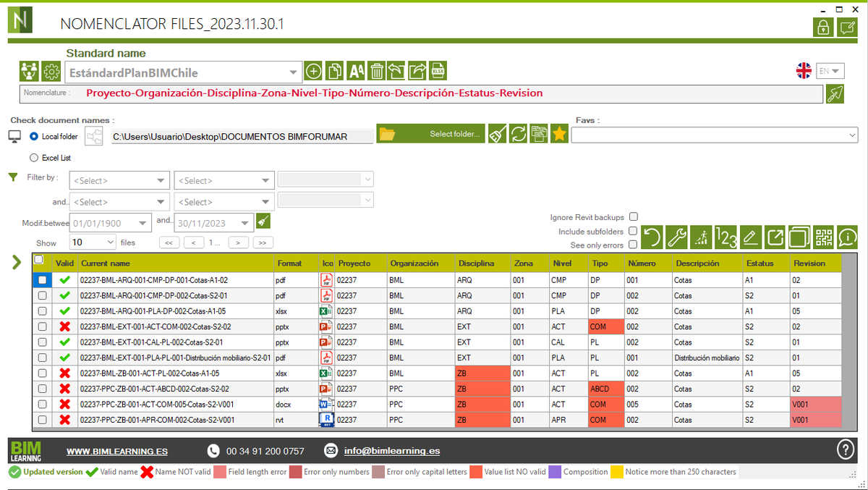Click the pencil edit icon above the table

click(751, 236)
